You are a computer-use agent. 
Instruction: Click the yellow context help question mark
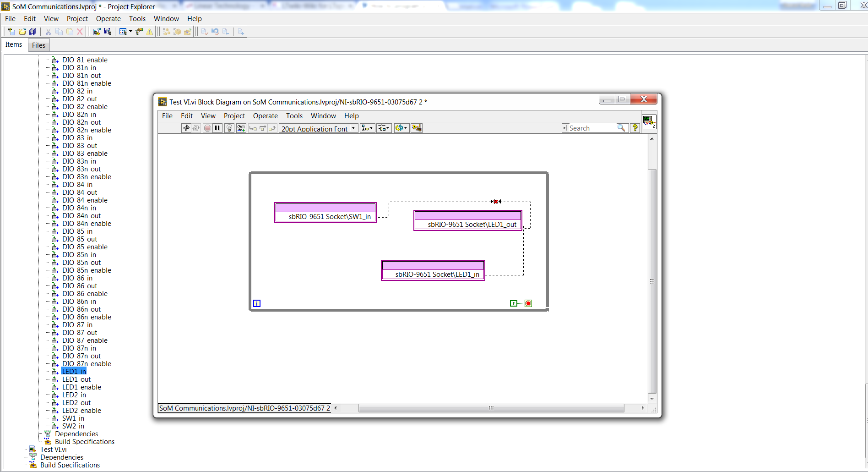(x=635, y=128)
